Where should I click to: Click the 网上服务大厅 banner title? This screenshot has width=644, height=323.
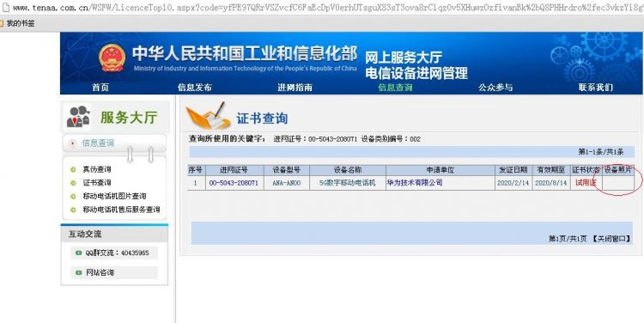(x=404, y=57)
